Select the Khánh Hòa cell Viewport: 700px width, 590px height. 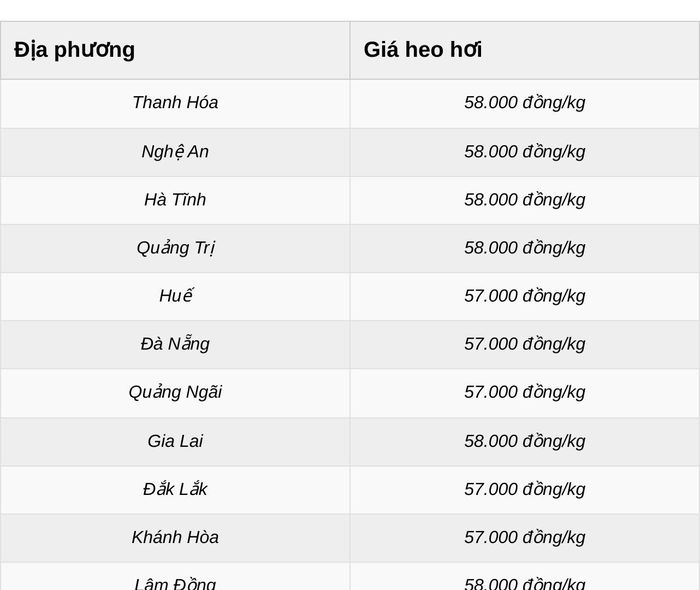tap(175, 537)
